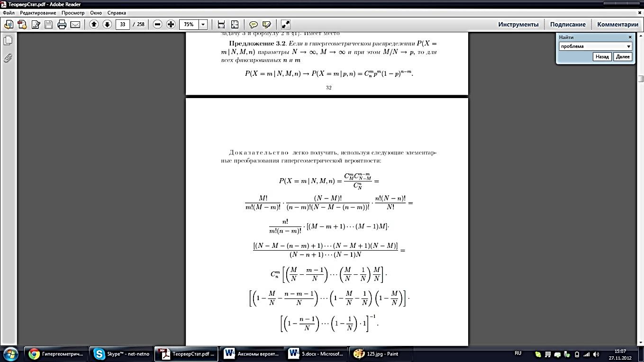644x362 pixels.
Task: Click ТеорверСтат.pdf taskbar button
Action: [187, 353]
